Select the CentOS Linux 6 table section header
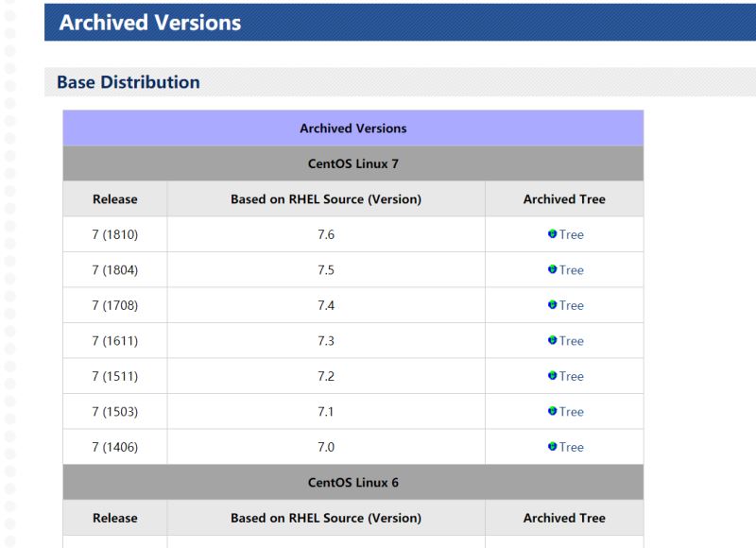The image size is (756, 548). tap(352, 482)
